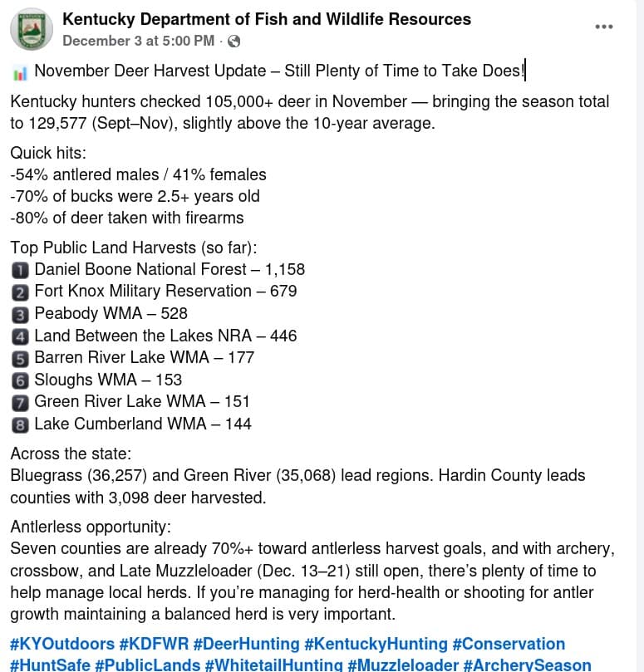The width and height of the screenshot is (644, 672).
Task: Open the #ArcherySeason hashtag
Action: (527, 665)
